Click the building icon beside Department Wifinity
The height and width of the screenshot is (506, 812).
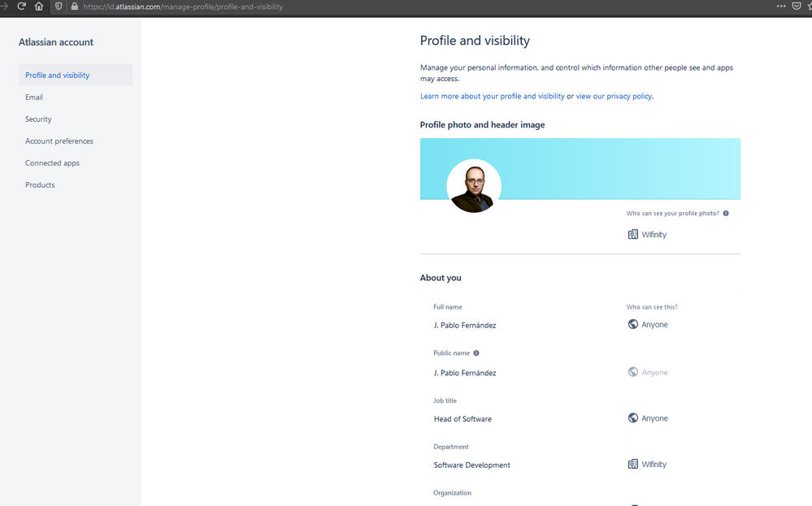633,463
